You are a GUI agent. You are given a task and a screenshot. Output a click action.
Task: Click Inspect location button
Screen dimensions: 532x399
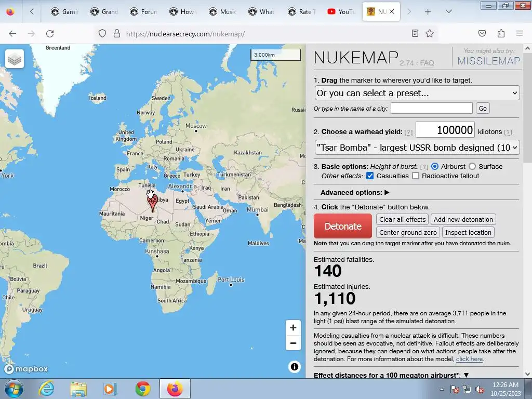468,232
